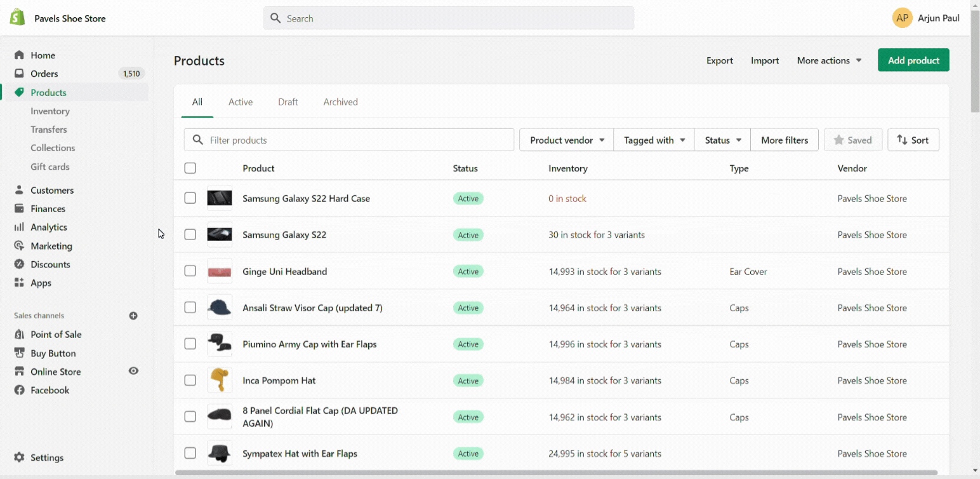Screen dimensions: 980x479
Task: Select the Products tag icon in sidebar
Action: (19, 92)
